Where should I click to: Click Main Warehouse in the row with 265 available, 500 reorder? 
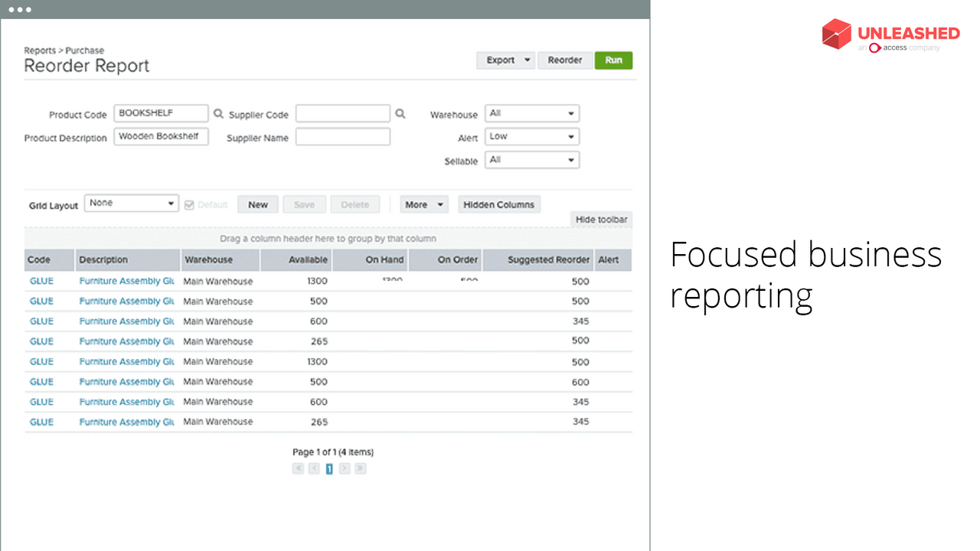(218, 341)
